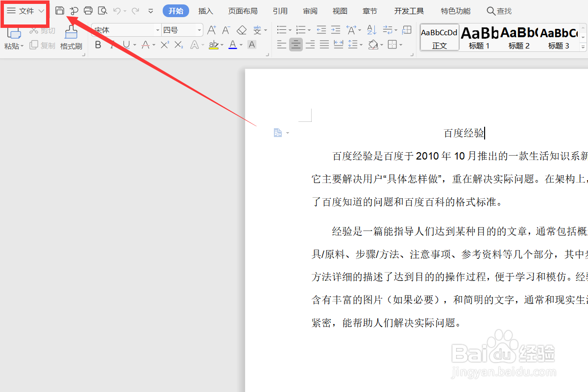Image resolution: width=588 pixels, height=392 pixels.
Task: Open 查找 to search the document
Action: (499, 10)
